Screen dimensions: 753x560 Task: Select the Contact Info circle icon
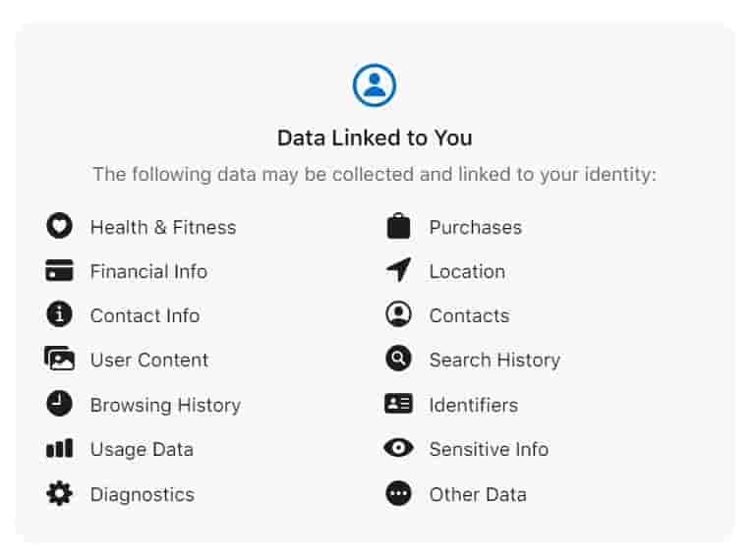point(60,315)
